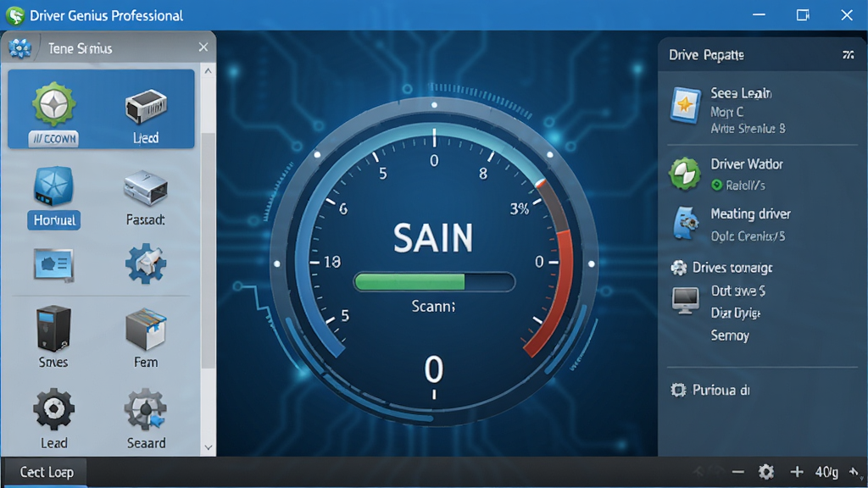The width and height of the screenshot is (868, 488).
Task: Close the Tene Srnius panel
Action: pos(203,47)
